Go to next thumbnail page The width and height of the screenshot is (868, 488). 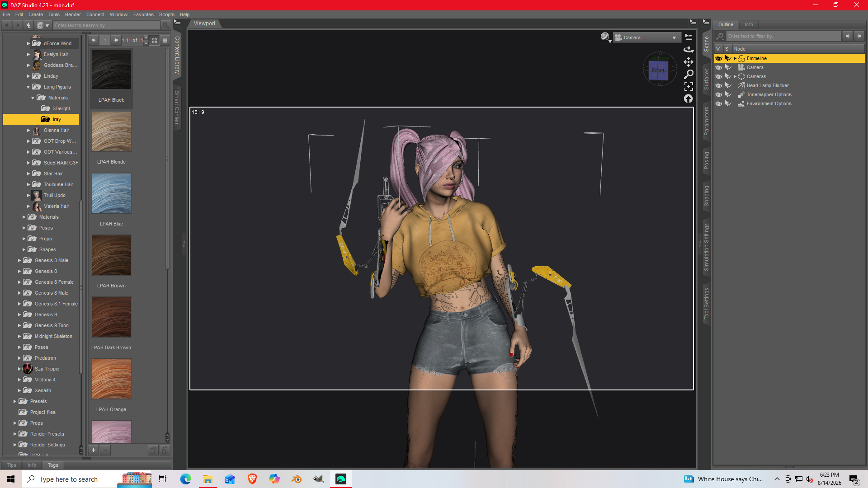(116, 40)
